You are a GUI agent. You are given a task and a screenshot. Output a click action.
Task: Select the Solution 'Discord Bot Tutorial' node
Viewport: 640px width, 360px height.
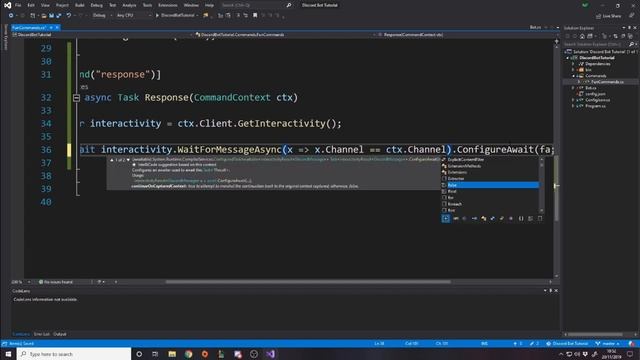(x=600, y=52)
